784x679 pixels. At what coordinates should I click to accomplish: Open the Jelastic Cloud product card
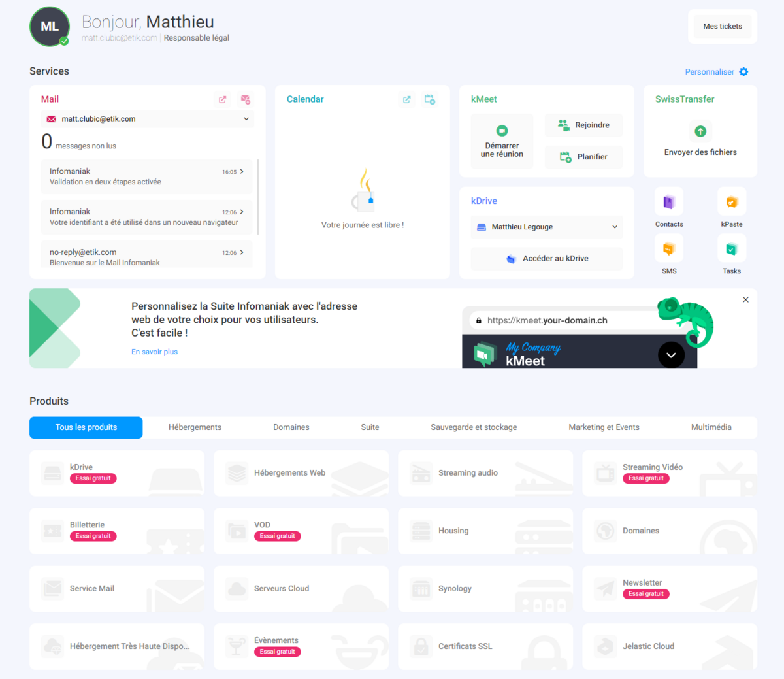tap(670, 646)
